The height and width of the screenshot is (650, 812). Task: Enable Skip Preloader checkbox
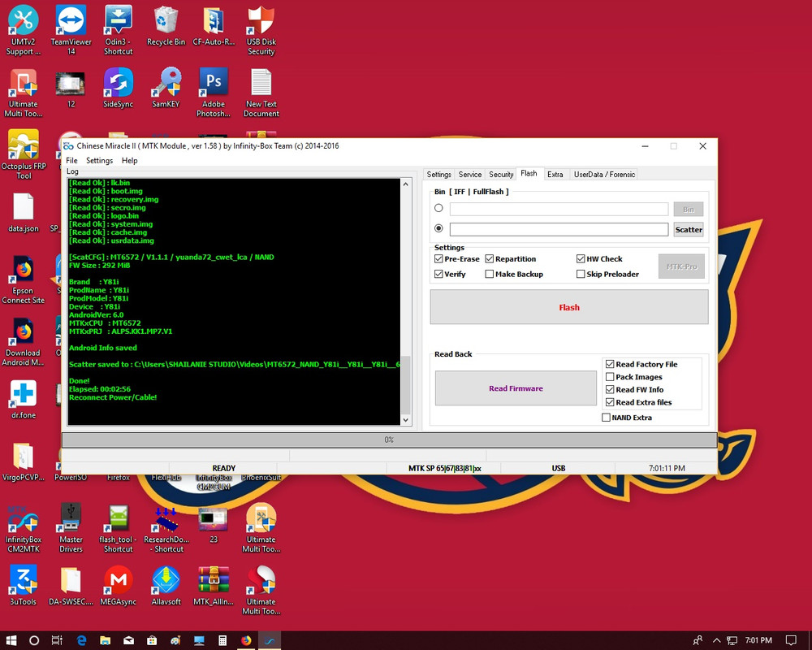581,274
